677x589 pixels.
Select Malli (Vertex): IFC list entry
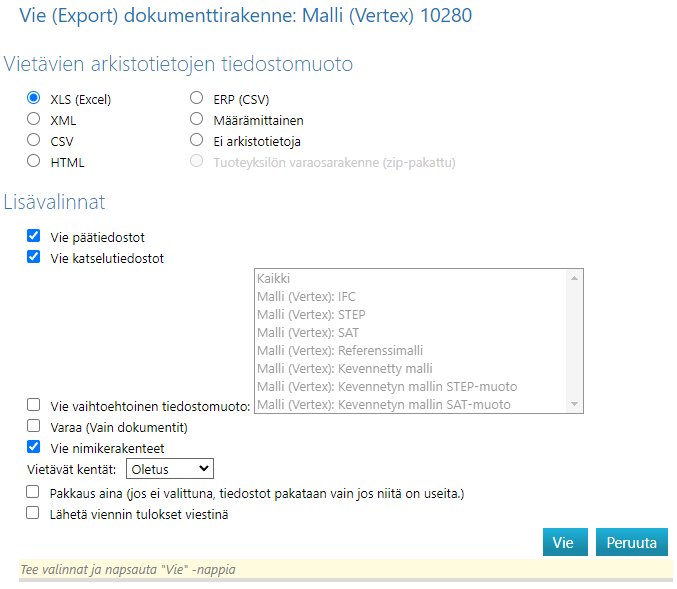tap(305, 297)
